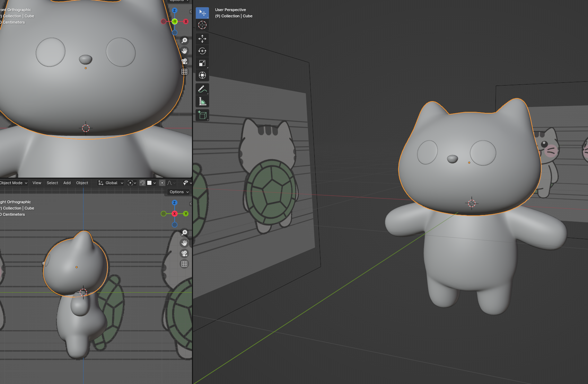588x384 pixels.
Task: Select the Annotate pencil tool
Action: (x=202, y=89)
